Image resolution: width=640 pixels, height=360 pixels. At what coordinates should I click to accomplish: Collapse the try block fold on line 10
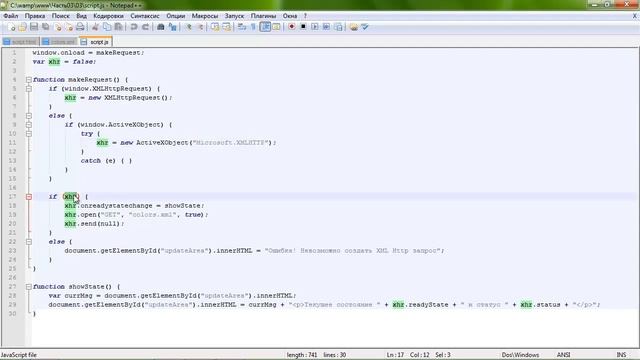[29, 133]
